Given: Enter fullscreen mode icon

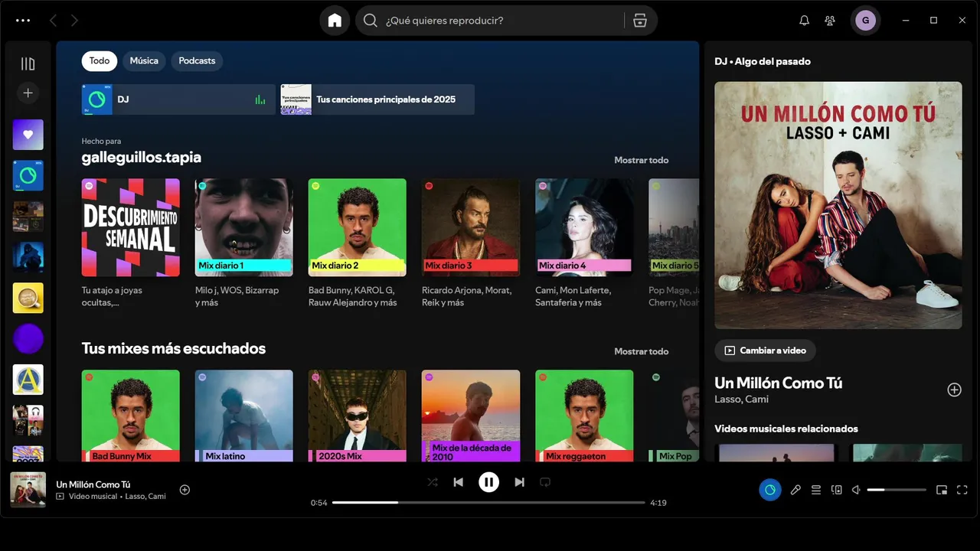Looking at the screenshot, I should point(962,490).
